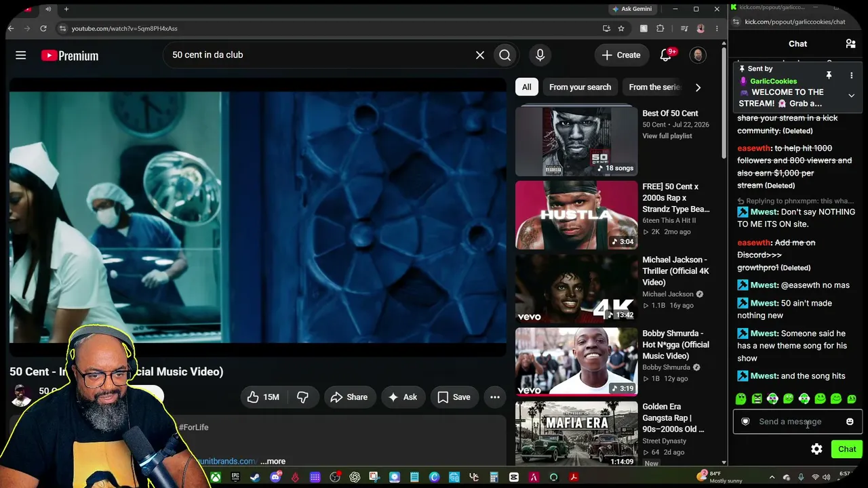Open the Chrome three-dot menu
Viewport: 868px width, 488px height.
pyautogui.click(x=717, y=28)
